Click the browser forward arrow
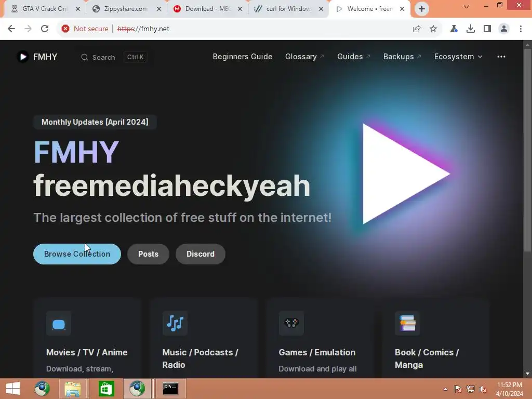 coord(28,29)
